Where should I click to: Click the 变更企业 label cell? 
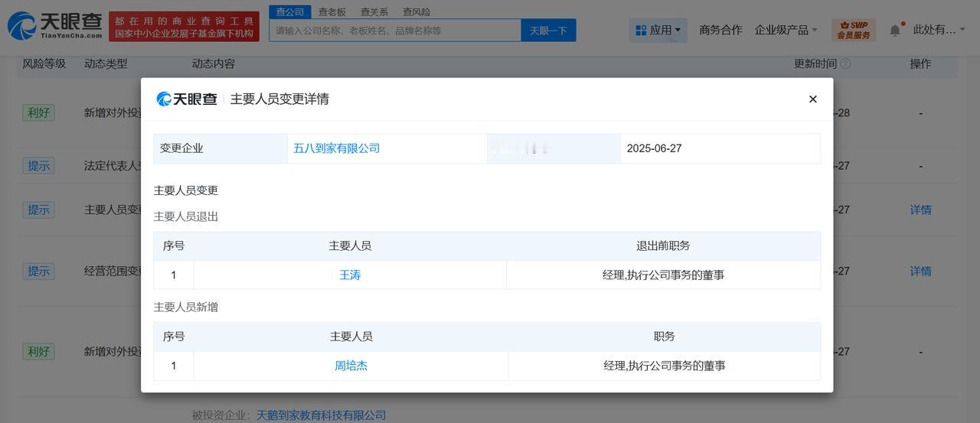(x=220, y=148)
